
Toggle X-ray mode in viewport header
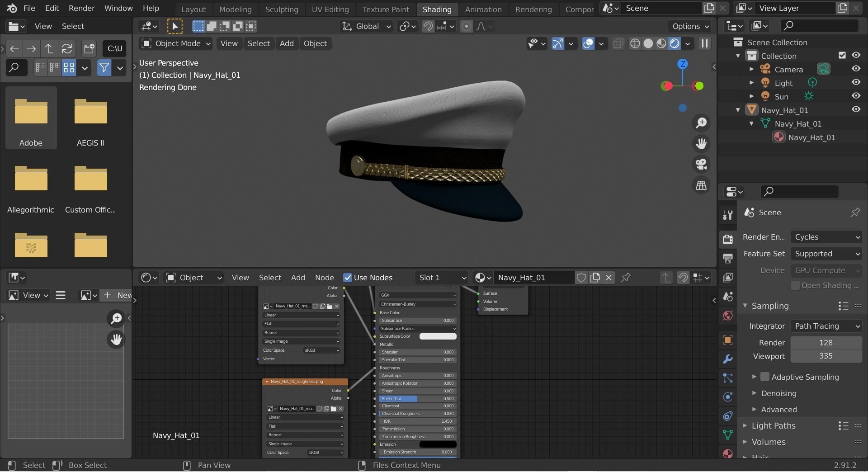tap(618, 43)
